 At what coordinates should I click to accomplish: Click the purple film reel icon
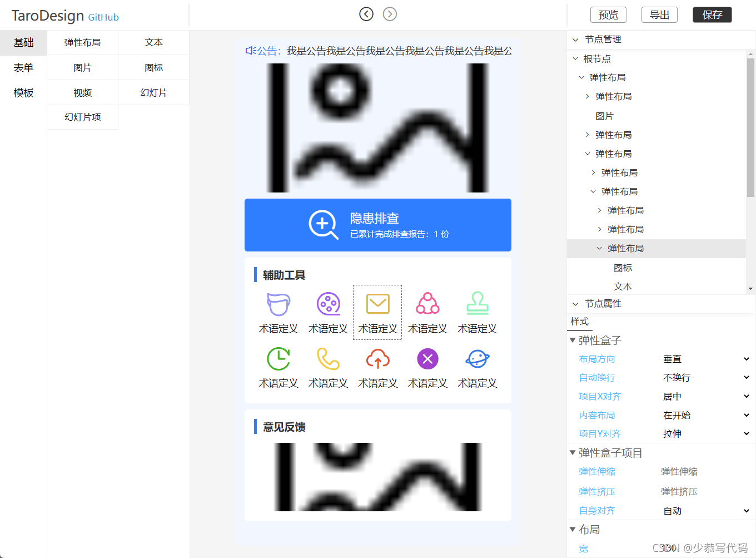tap(329, 304)
